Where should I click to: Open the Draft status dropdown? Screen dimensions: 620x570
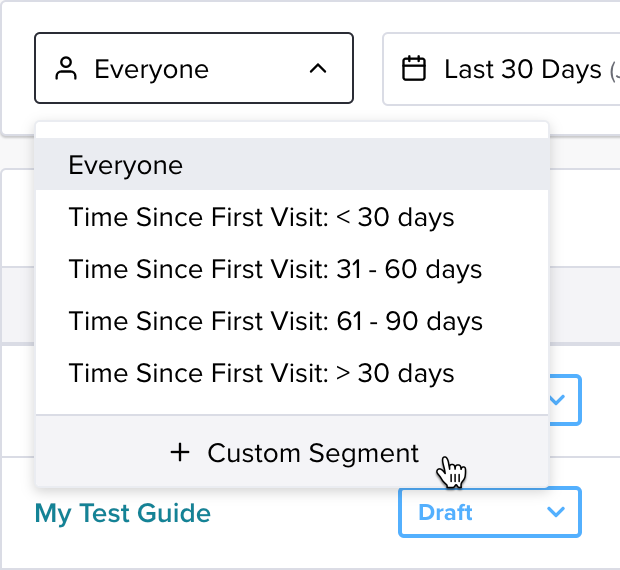click(490, 512)
